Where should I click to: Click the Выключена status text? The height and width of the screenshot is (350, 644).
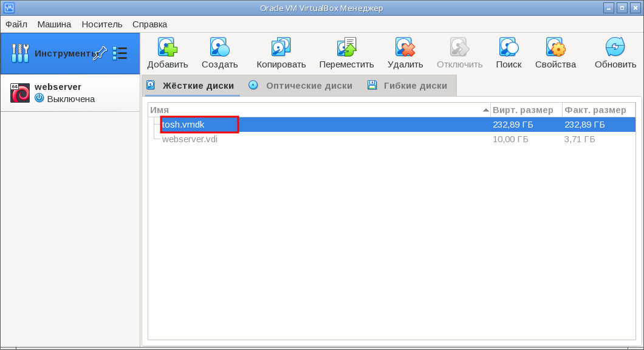(x=71, y=99)
